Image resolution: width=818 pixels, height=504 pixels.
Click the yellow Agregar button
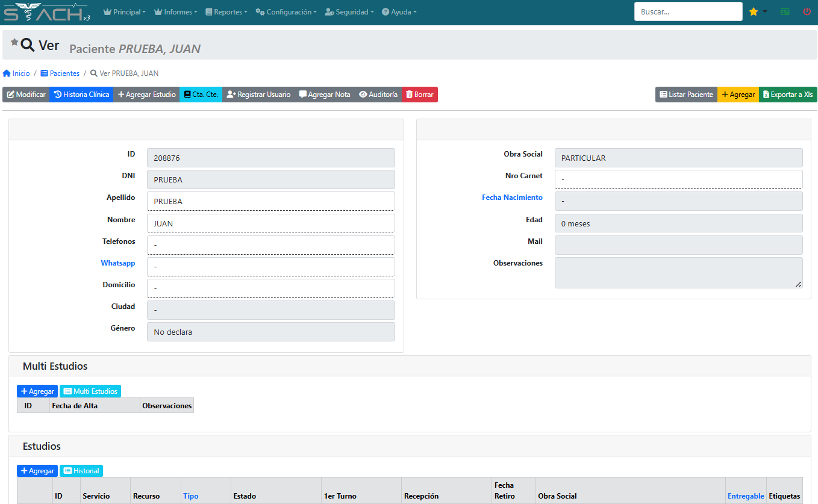(738, 95)
